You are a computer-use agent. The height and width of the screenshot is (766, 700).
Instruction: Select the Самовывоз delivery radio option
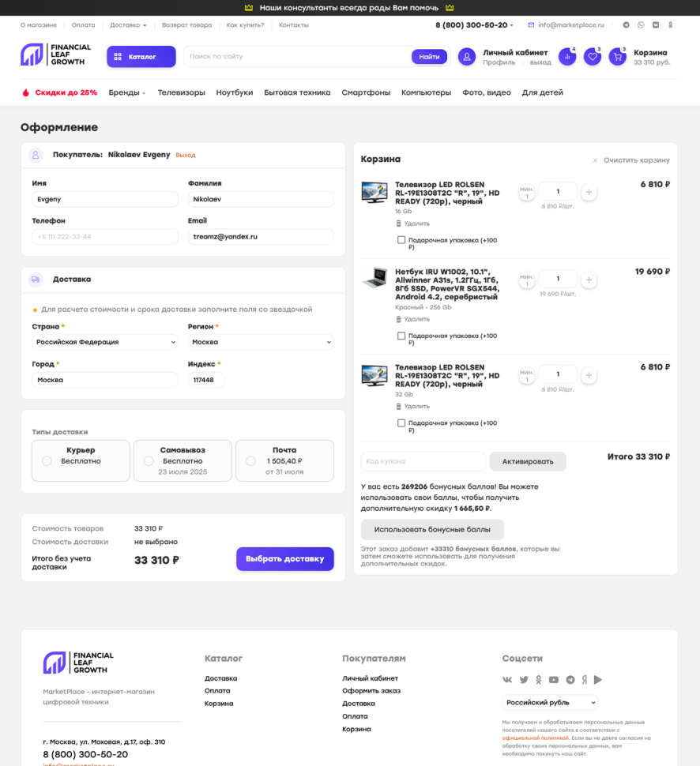coord(149,460)
